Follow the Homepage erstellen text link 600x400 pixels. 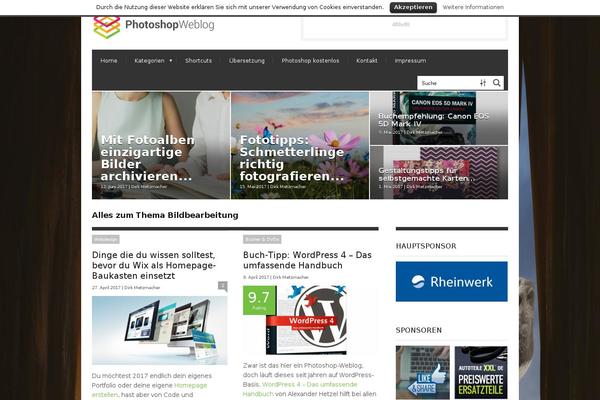pyautogui.click(x=149, y=390)
